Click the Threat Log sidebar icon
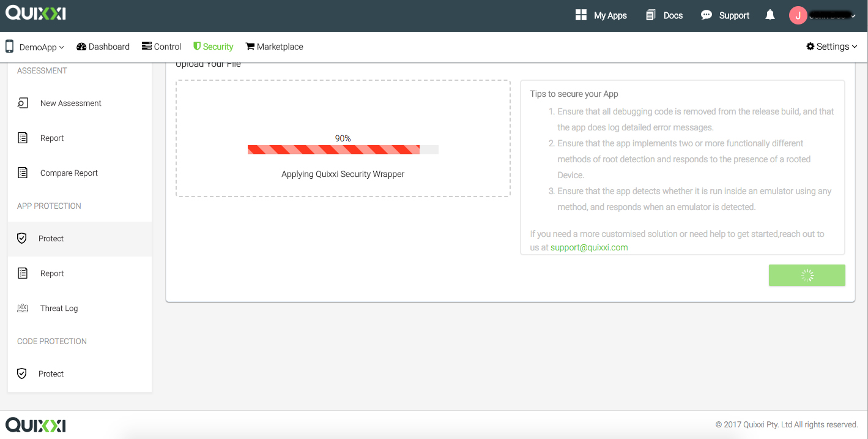Screen dimensions: 868x439 [x=23, y=309]
